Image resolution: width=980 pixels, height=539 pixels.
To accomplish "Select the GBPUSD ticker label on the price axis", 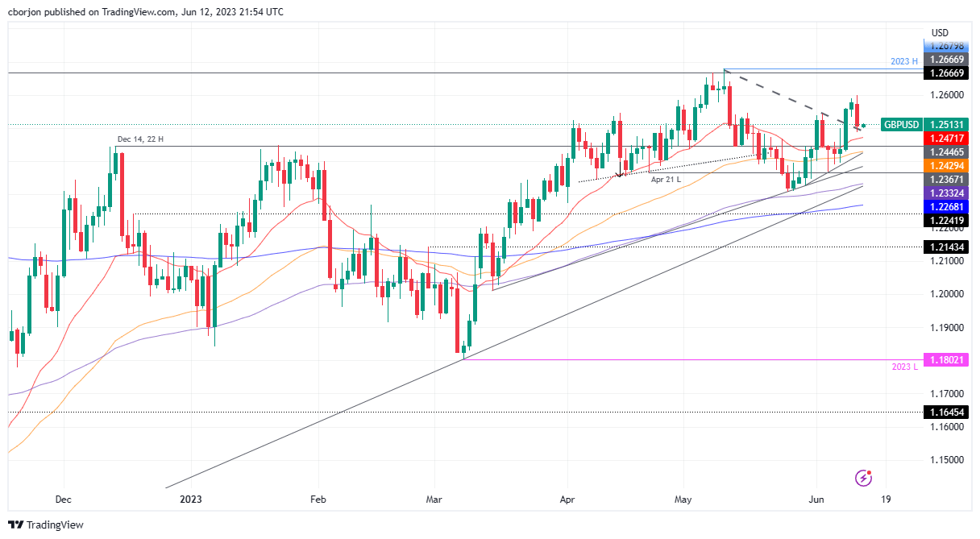I will [x=900, y=125].
